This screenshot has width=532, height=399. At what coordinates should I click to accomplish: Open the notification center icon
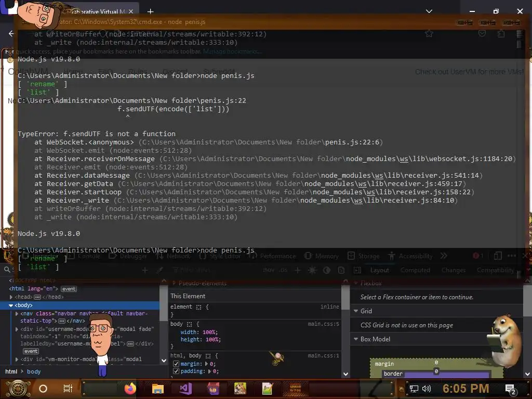coord(510,390)
